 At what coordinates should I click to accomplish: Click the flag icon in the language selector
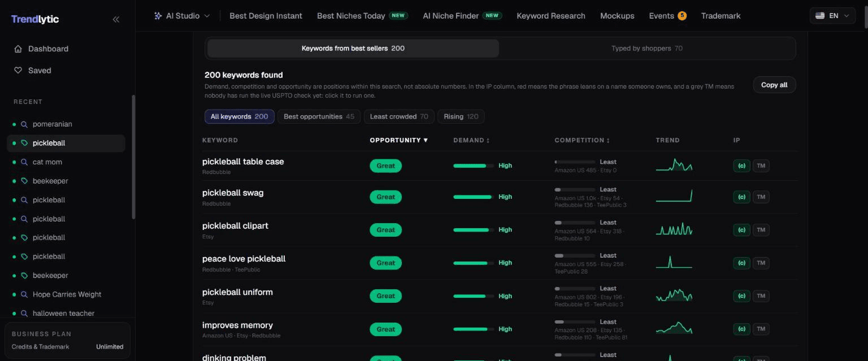tap(820, 16)
